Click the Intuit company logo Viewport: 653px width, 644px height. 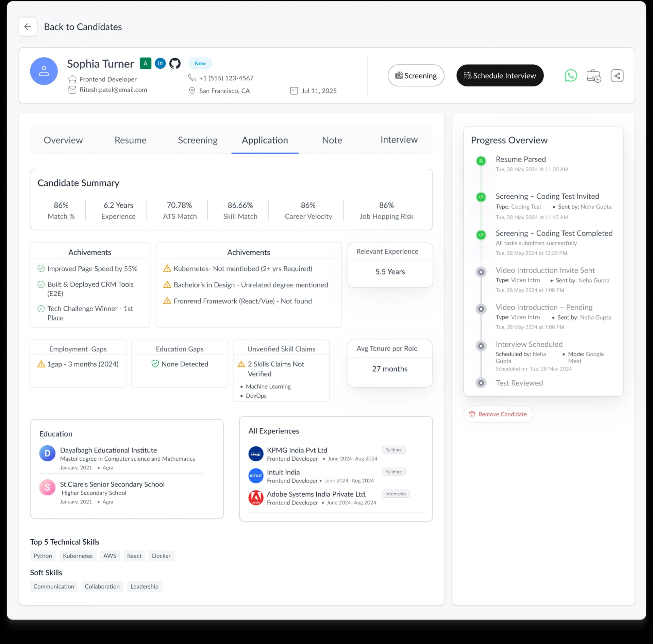256,476
